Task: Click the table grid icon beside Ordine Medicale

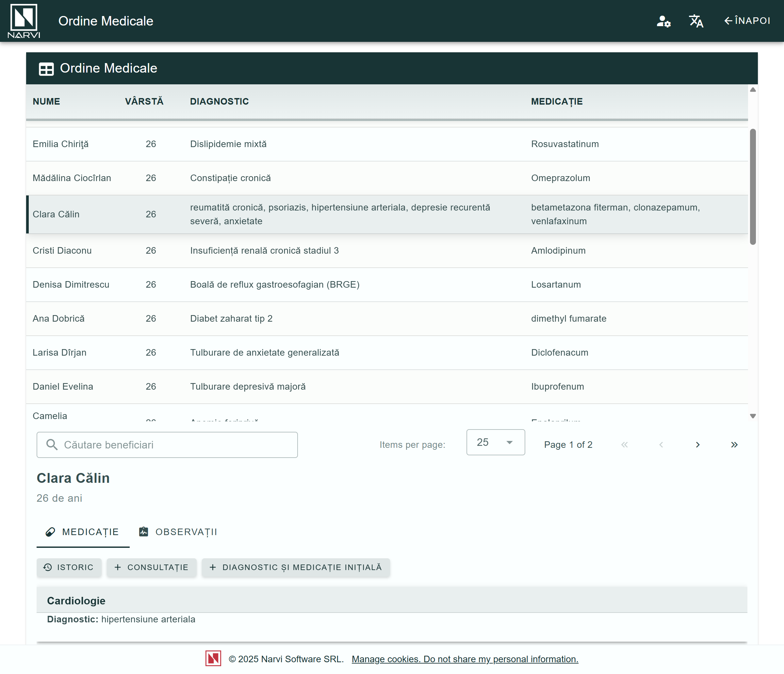Action: tap(46, 69)
